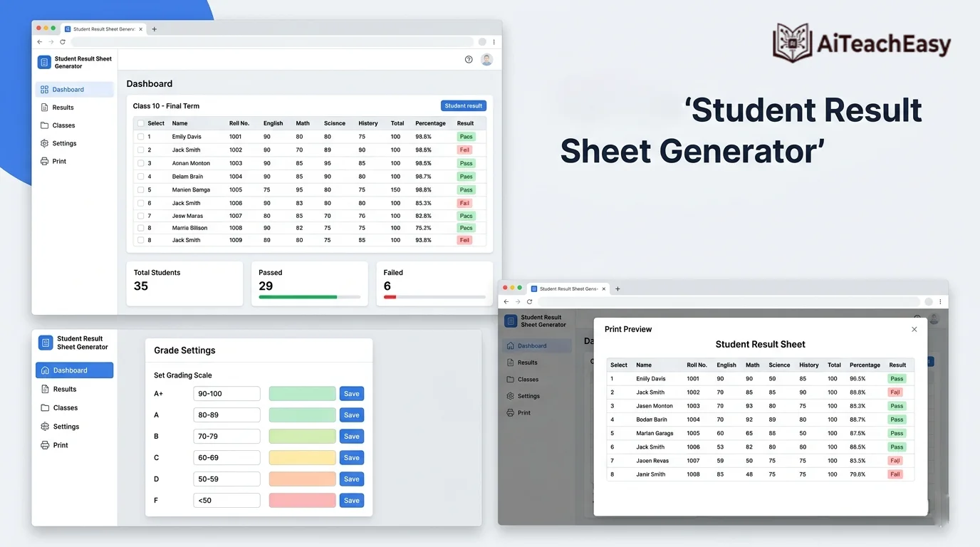This screenshot has height=547, width=980.
Task: Click the Student Result Sheet Generator app logo
Action: [43, 62]
